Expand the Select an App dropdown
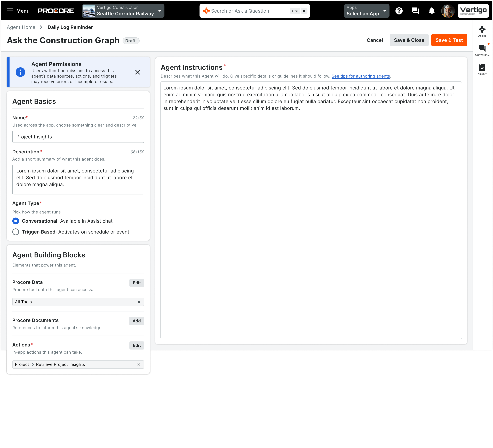 (x=366, y=11)
